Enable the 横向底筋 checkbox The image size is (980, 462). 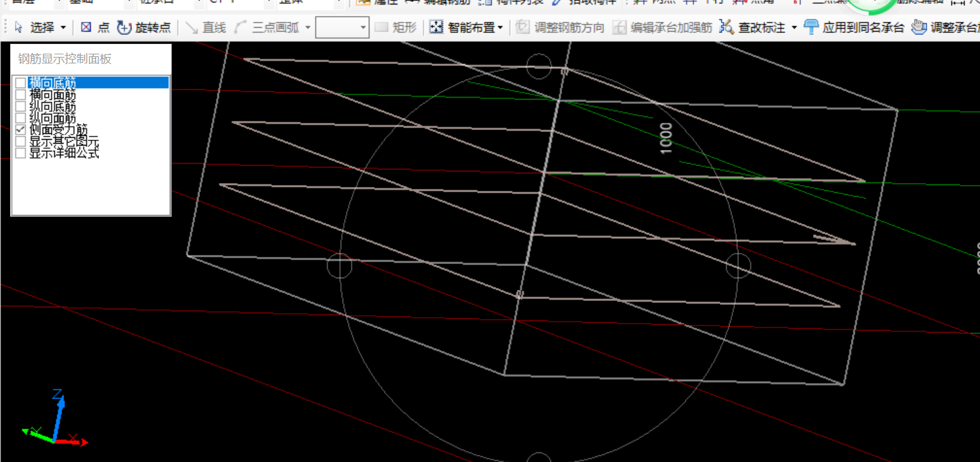(x=21, y=83)
